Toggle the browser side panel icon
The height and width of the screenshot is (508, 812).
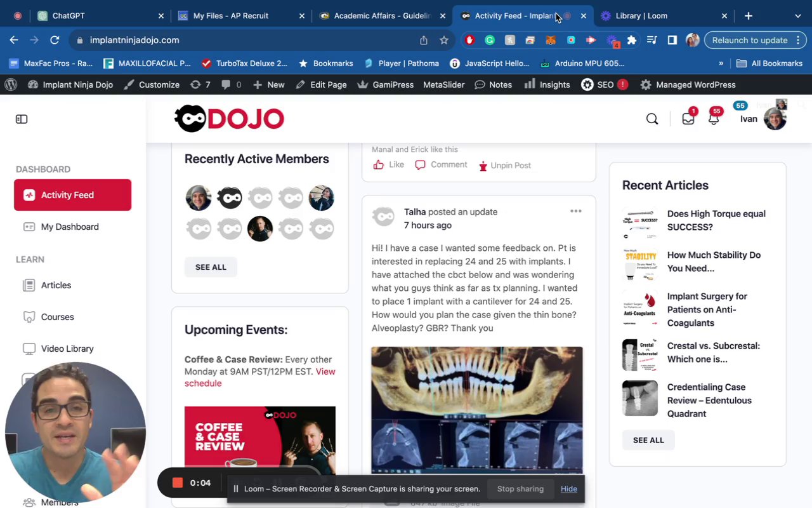pyautogui.click(x=672, y=40)
